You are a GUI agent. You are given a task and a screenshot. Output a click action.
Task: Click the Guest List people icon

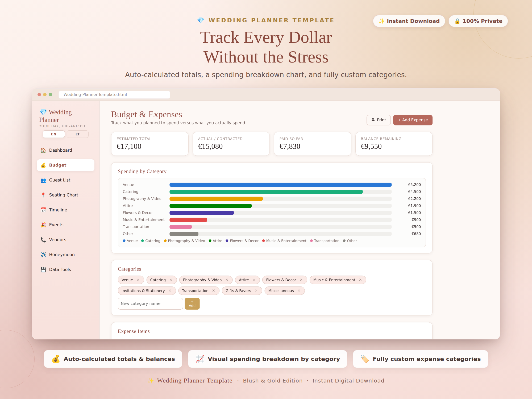click(43, 180)
